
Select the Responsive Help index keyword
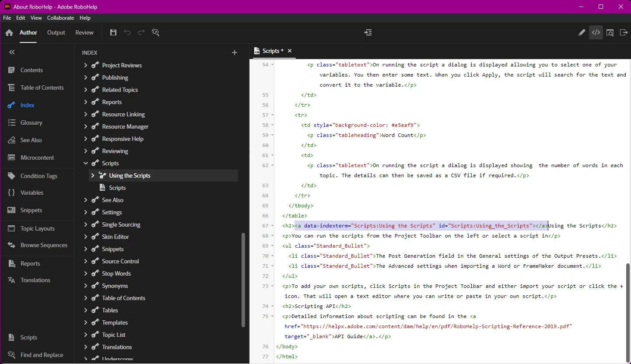[123, 139]
